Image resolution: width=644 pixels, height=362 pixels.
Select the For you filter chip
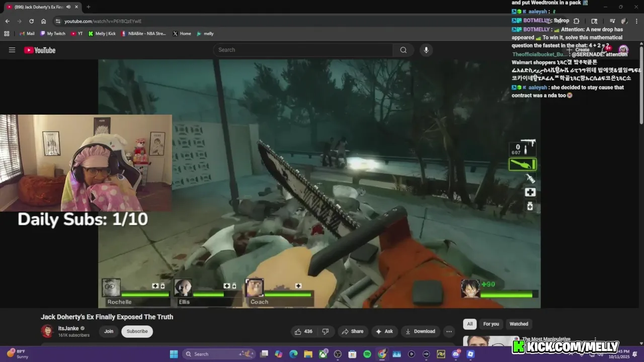coord(491,324)
